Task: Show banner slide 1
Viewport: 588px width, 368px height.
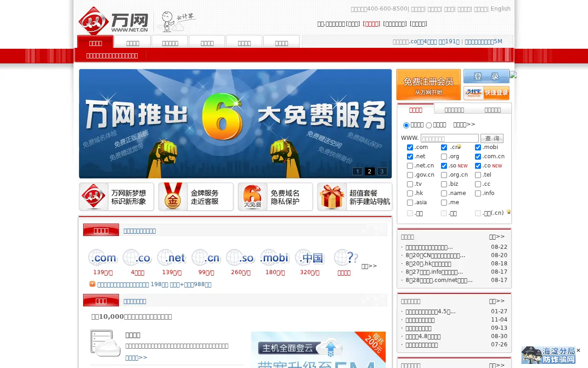Action: 357,172
